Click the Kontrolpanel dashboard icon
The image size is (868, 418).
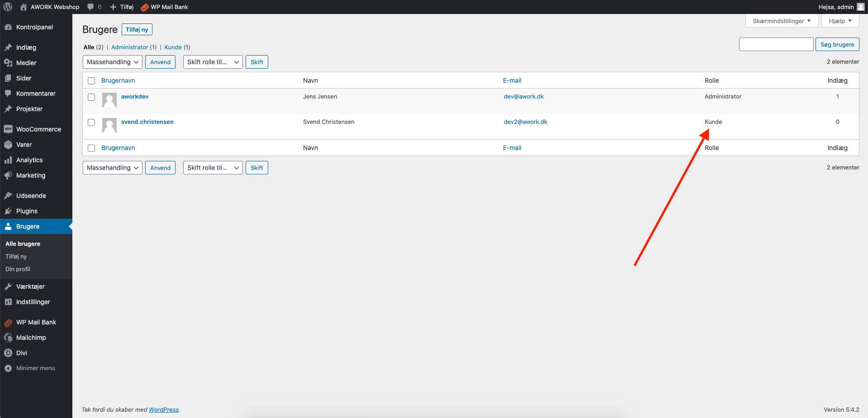(8, 27)
